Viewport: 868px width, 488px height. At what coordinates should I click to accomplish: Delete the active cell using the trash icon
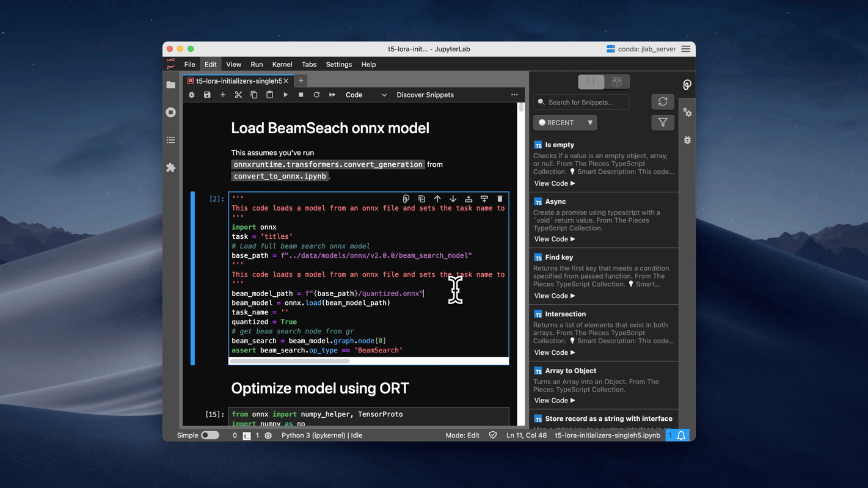[500, 198]
